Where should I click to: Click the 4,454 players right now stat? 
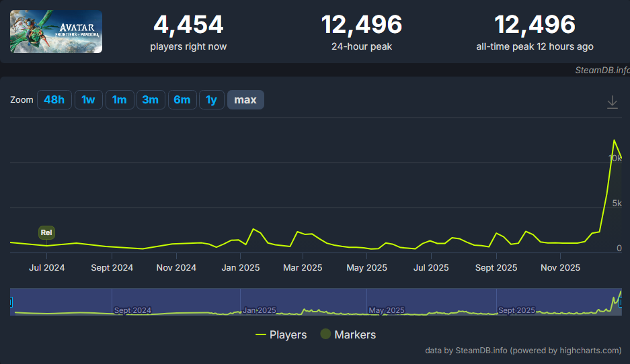(x=188, y=26)
